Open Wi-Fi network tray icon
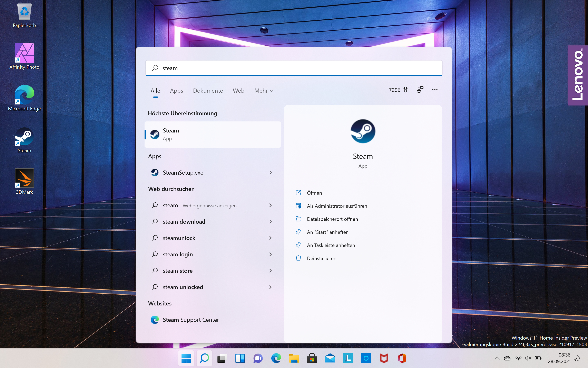The width and height of the screenshot is (588, 368). coord(519,358)
